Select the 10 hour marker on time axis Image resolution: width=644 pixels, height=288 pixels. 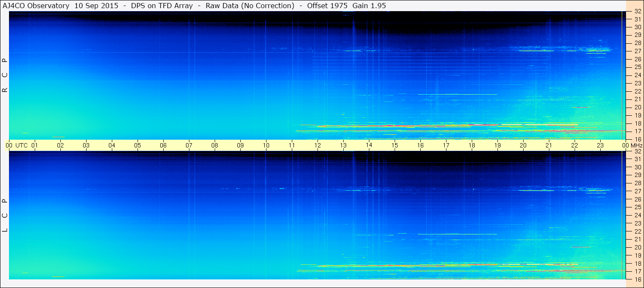tap(266, 145)
